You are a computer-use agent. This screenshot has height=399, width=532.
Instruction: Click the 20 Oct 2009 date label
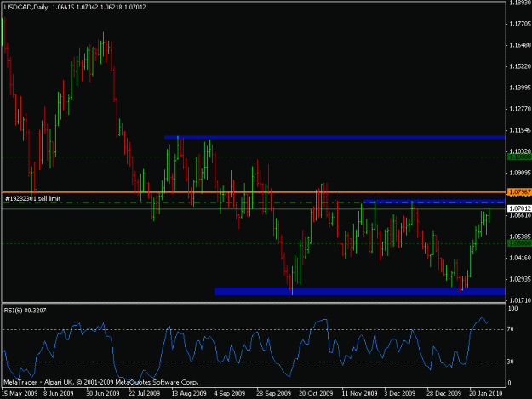(316, 394)
